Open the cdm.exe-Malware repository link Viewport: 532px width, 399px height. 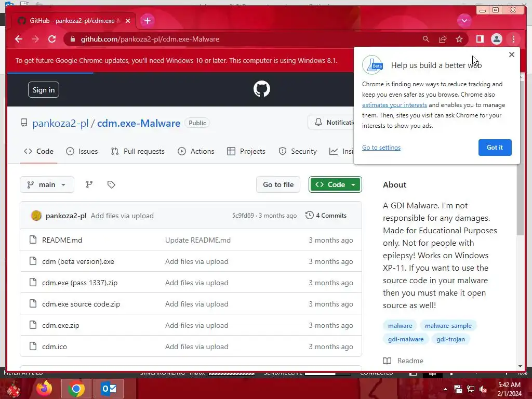point(139,123)
